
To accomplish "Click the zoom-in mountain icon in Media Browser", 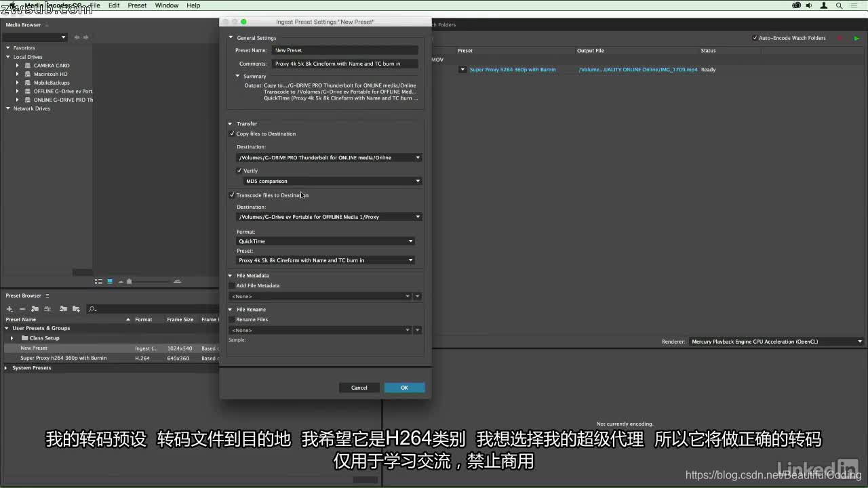I will (x=178, y=281).
